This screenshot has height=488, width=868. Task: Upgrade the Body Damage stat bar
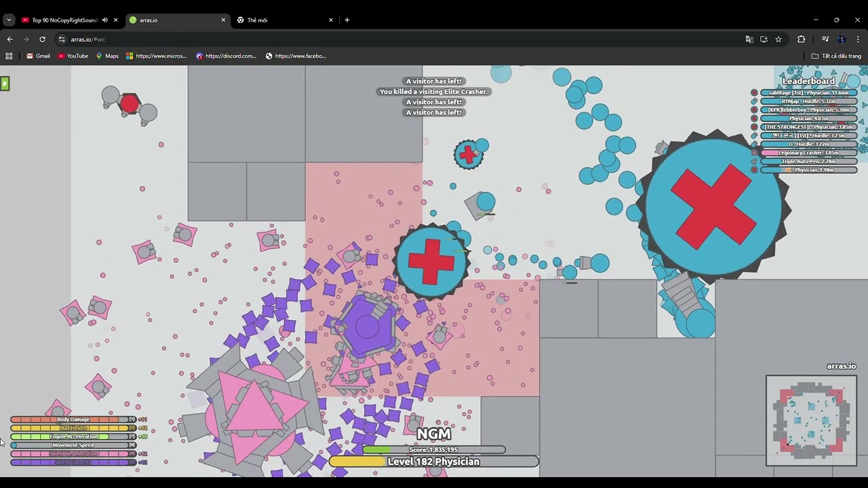pos(73,420)
